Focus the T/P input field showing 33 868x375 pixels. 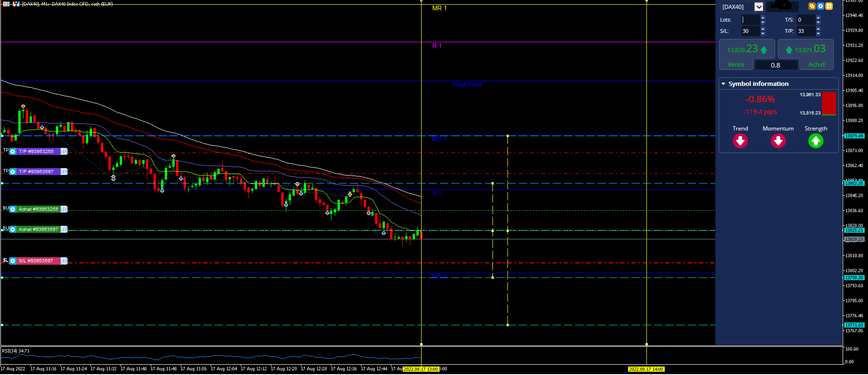tap(806, 31)
